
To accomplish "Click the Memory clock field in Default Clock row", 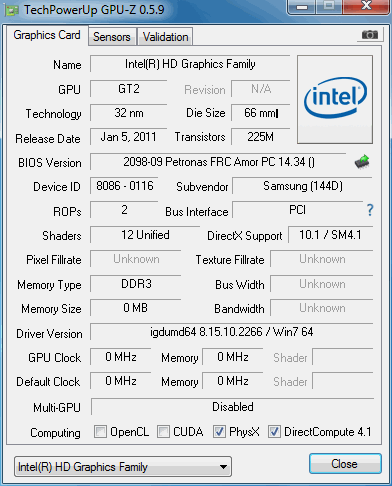I will point(233,381).
